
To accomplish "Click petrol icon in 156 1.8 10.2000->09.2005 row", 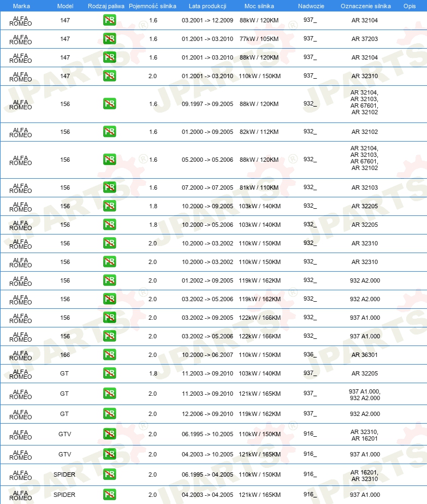I will pos(109,206).
